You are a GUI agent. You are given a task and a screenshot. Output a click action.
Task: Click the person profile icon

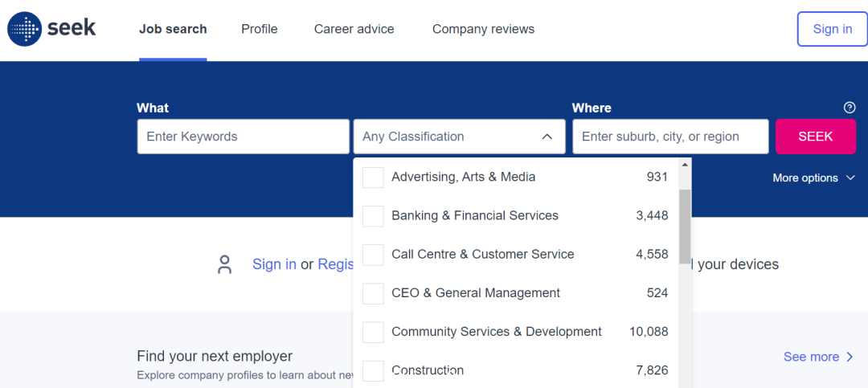pos(224,264)
